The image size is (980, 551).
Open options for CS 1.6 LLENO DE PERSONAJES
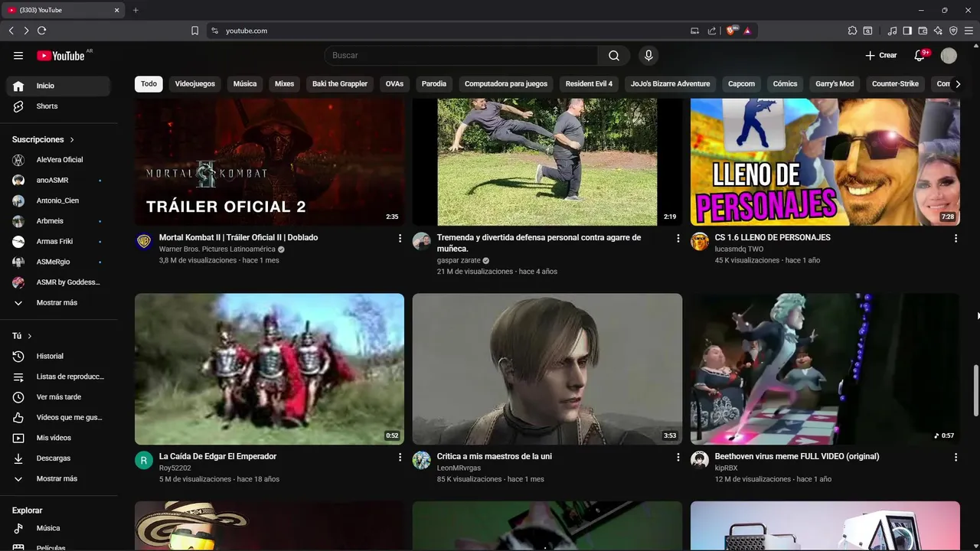pos(955,239)
